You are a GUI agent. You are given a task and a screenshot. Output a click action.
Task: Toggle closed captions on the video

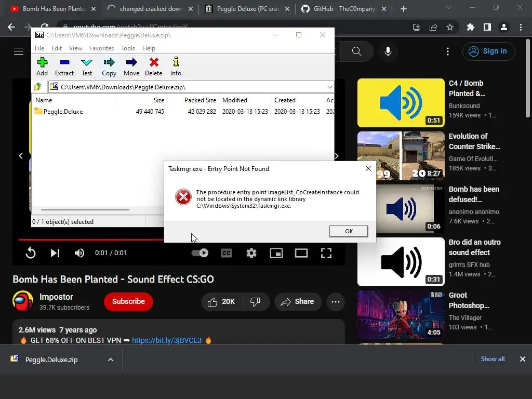coord(227,253)
